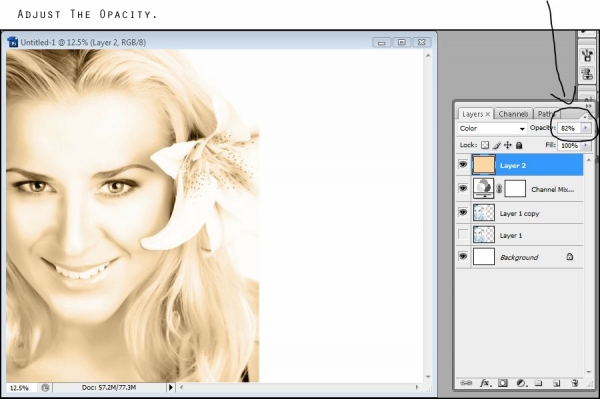600x399 pixels.
Task: Click the status bar preview round icon
Action: (x=45, y=388)
